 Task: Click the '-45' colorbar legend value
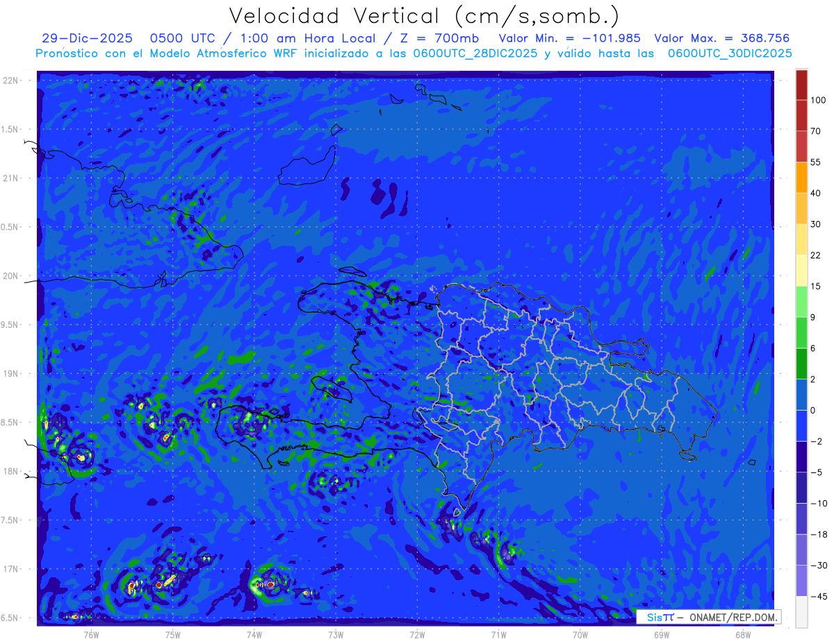(x=818, y=596)
